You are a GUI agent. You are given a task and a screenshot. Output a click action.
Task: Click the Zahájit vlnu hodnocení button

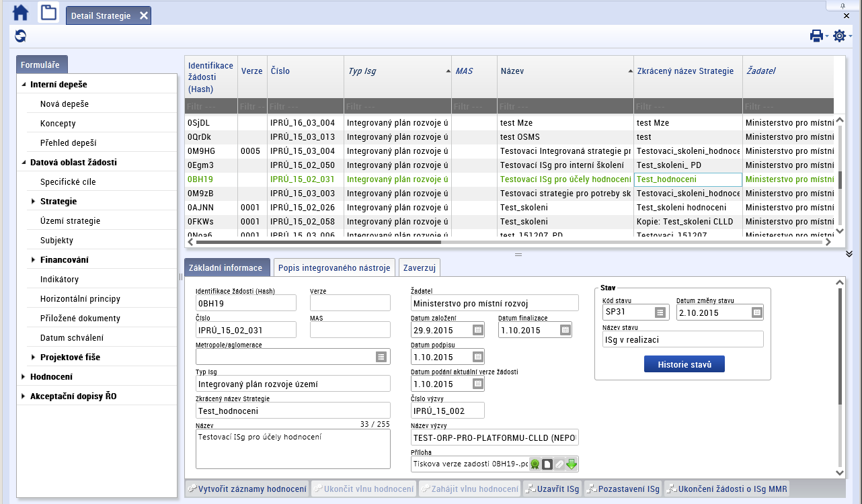pos(469,489)
